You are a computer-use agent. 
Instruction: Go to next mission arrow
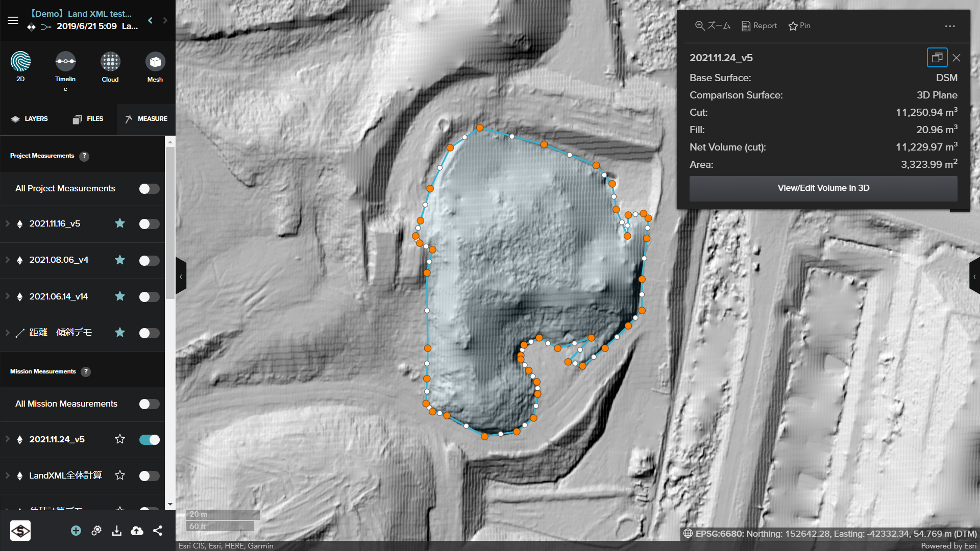tap(165, 20)
